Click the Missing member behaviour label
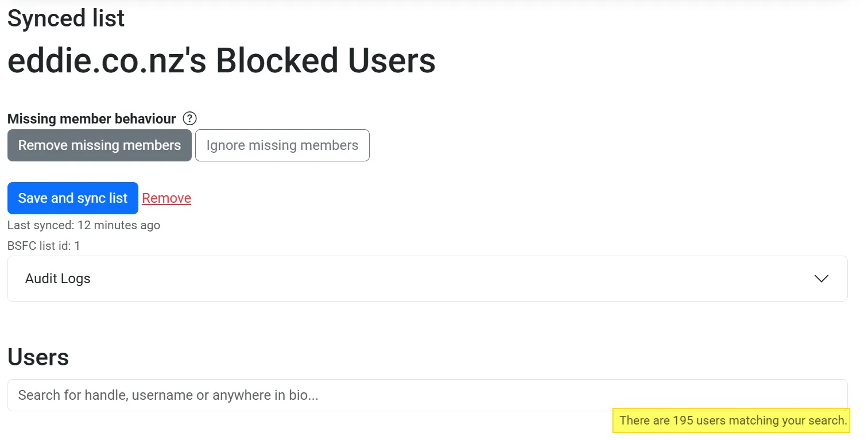 coord(92,119)
